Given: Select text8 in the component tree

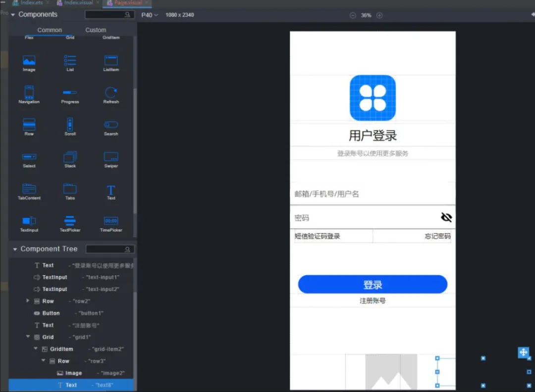Looking at the screenshot, I should click(x=71, y=385).
